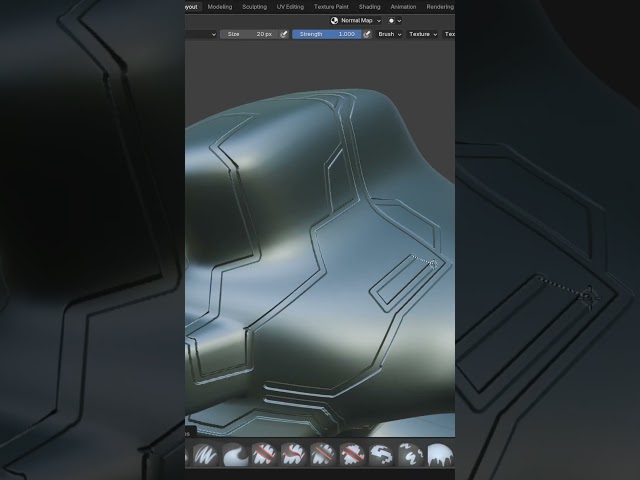The image size is (640, 480).
Task: Select the squiggly splatter brush thumbnail
Action: (x=411, y=455)
